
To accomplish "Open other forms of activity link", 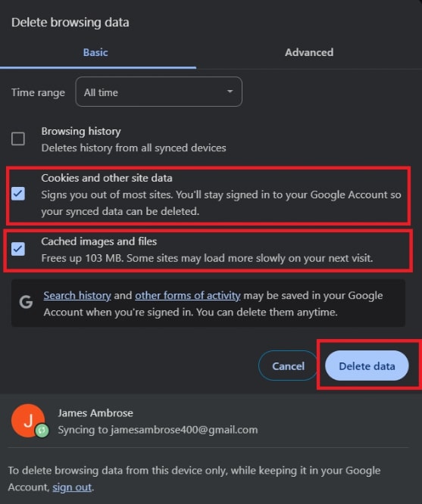I will [x=188, y=295].
